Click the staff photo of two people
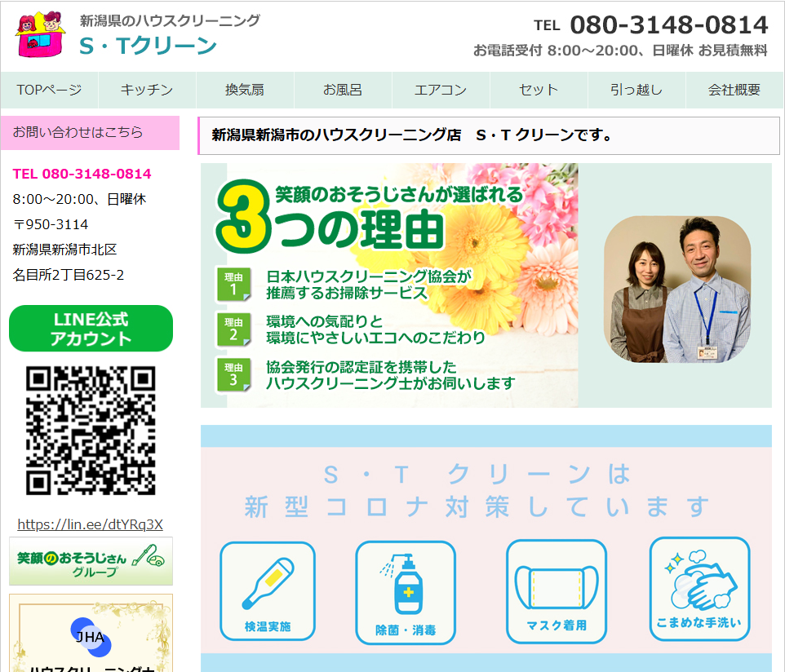This screenshot has height=672, width=785. (x=676, y=289)
